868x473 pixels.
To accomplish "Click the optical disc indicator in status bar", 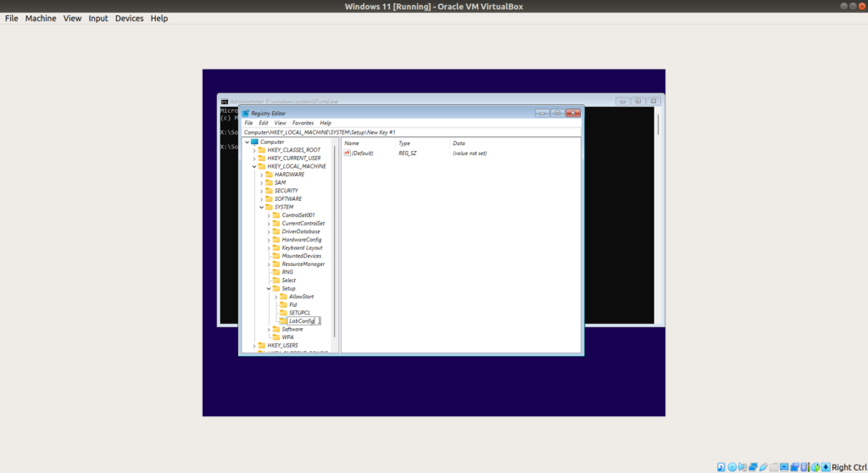I will point(732,467).
